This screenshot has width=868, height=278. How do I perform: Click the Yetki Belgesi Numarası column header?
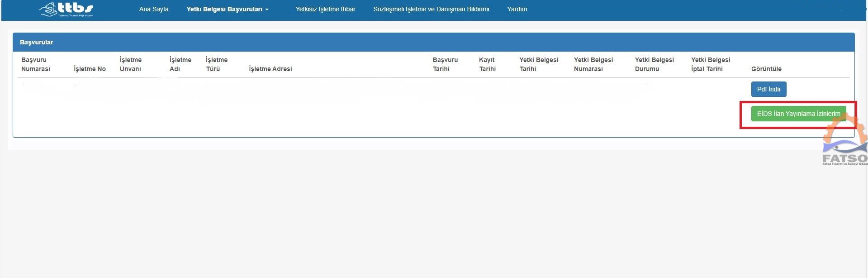tap(593, 64)
